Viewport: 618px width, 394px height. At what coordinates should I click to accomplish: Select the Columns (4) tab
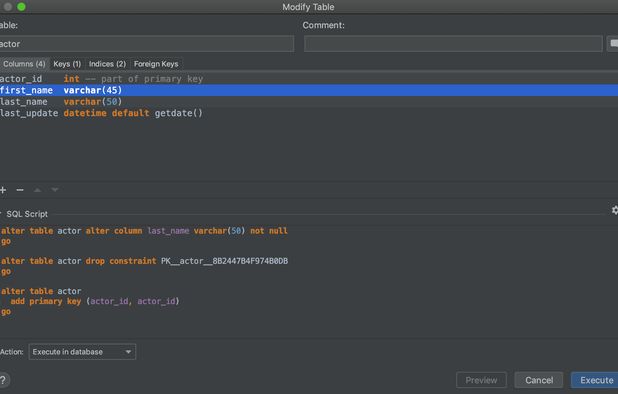click(x=24, y=64)
